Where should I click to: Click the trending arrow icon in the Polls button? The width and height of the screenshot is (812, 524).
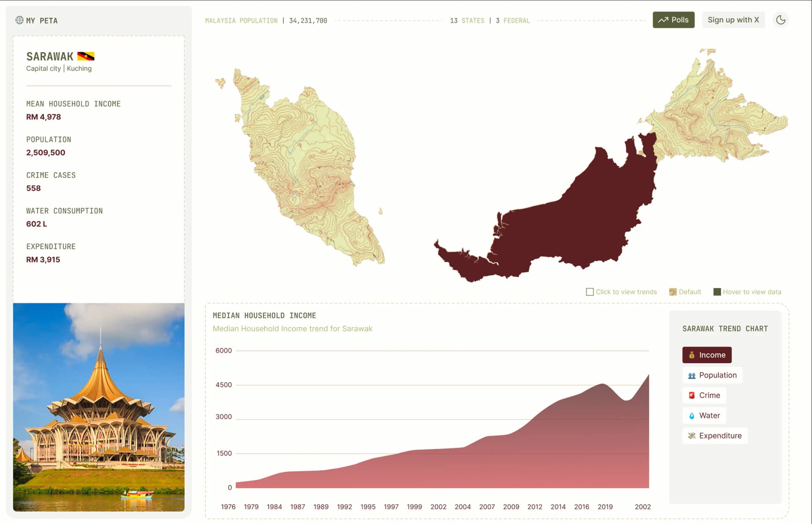point(663,20)
